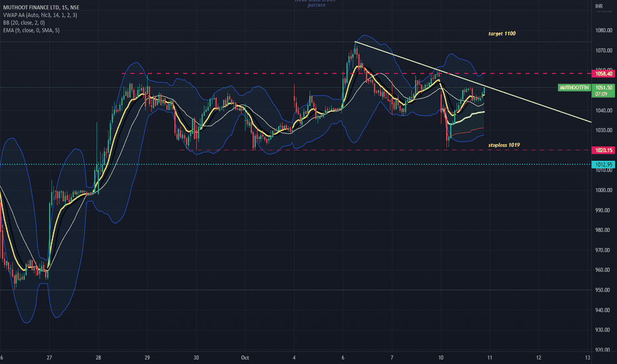This screenshot has width=617, height=364.
Task: Click the 1058.40 red price label
Action: pos(603,73)
